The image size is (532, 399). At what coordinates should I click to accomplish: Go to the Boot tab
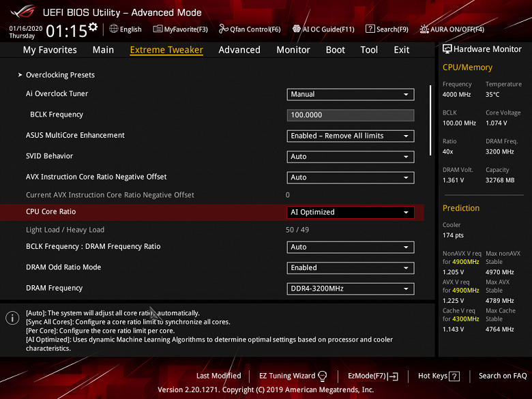click(x=335, y=50)
